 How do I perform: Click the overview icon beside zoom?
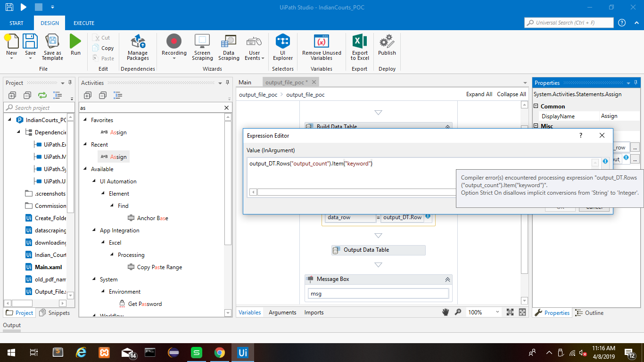[x=522, y=312]
